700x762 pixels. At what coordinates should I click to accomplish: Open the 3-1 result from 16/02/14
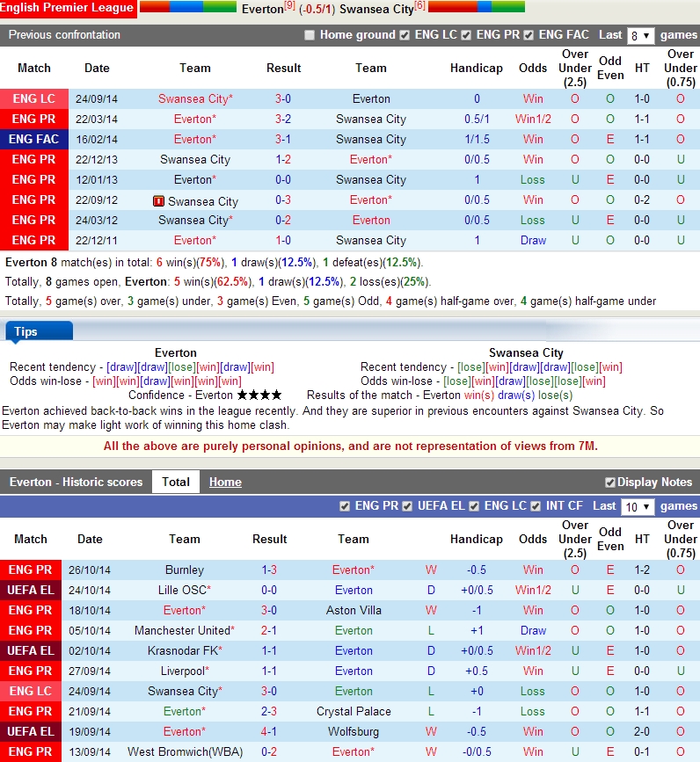283,139
